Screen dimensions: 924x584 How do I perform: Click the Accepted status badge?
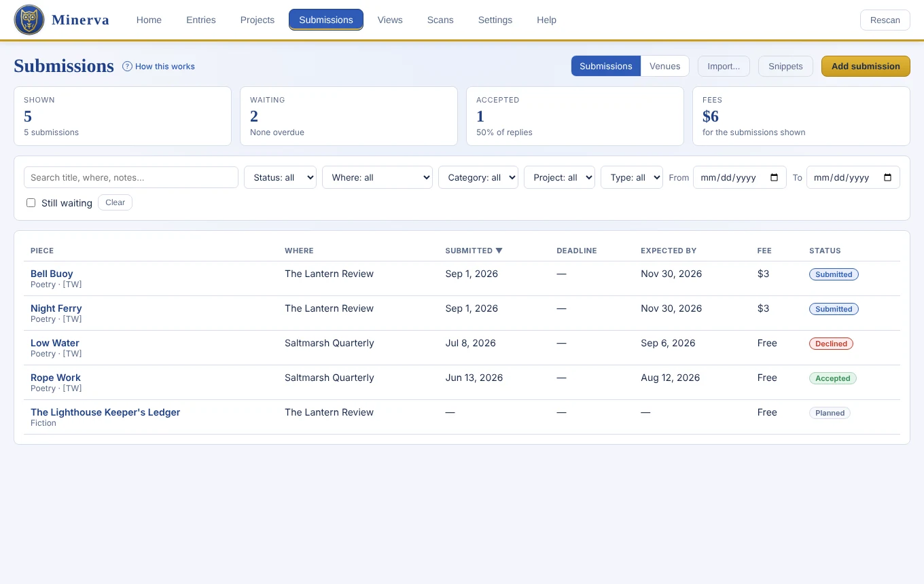pos(833,378)
